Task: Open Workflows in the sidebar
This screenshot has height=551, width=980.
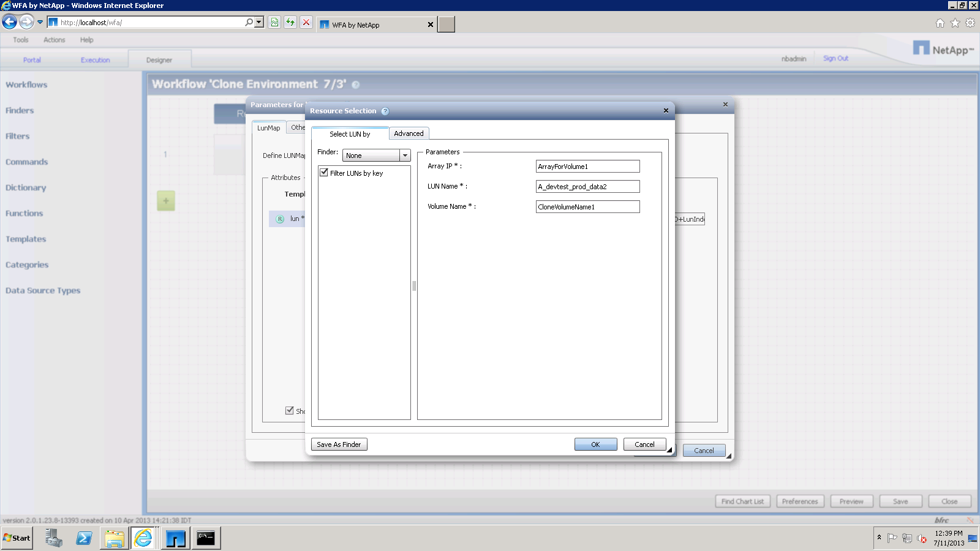Action: 26,85
